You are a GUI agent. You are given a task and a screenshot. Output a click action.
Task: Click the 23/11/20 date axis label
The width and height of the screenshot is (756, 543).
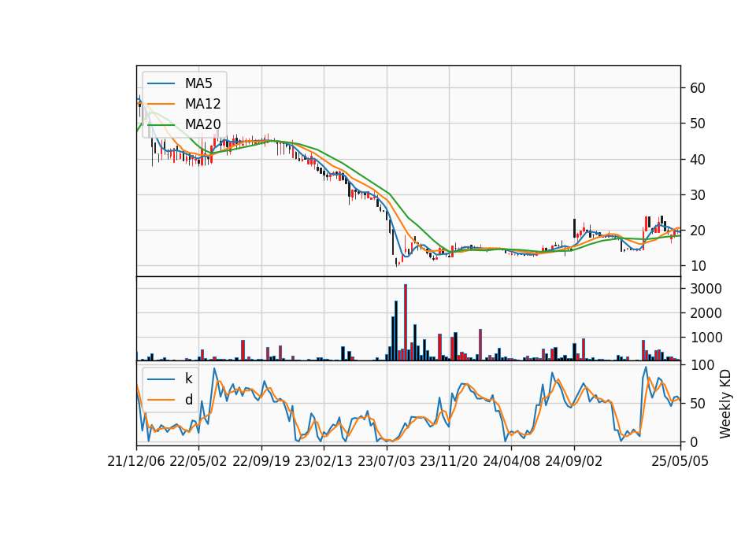tap(449, 461)
